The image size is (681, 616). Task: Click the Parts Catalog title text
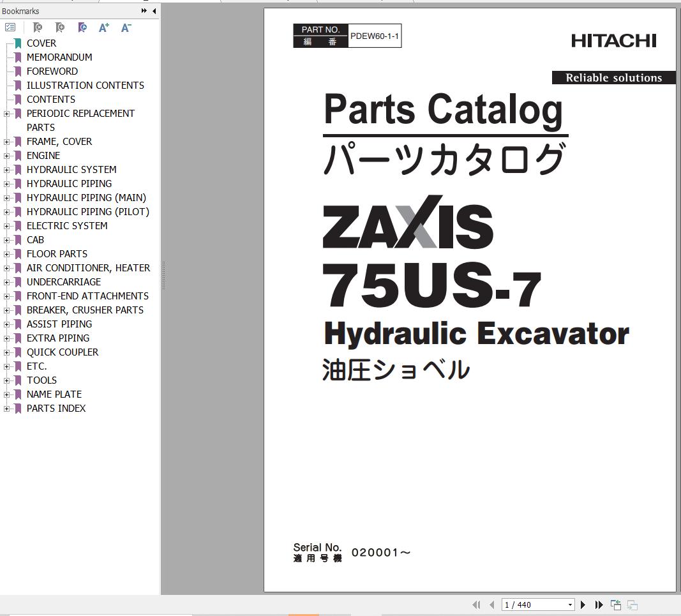443,110
